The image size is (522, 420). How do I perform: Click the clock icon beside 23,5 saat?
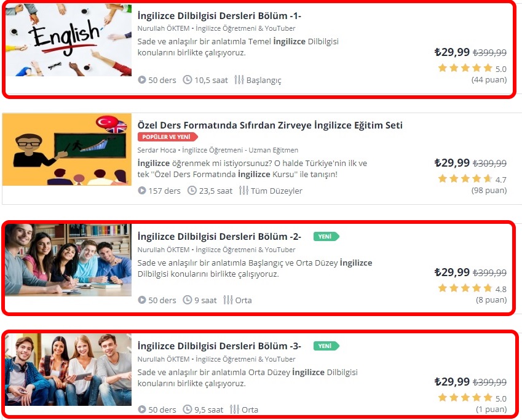point(192,191)
